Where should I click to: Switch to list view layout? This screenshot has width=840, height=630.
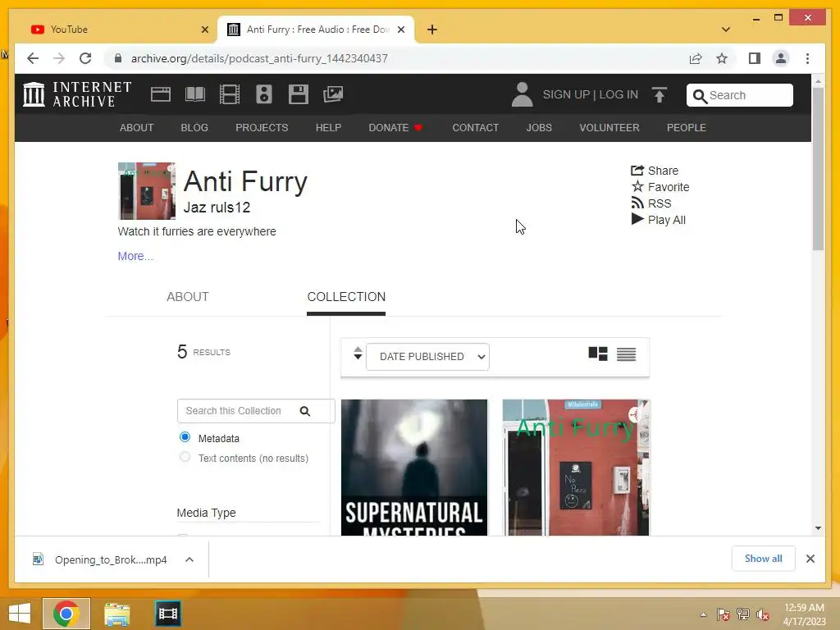click(626, 354)
